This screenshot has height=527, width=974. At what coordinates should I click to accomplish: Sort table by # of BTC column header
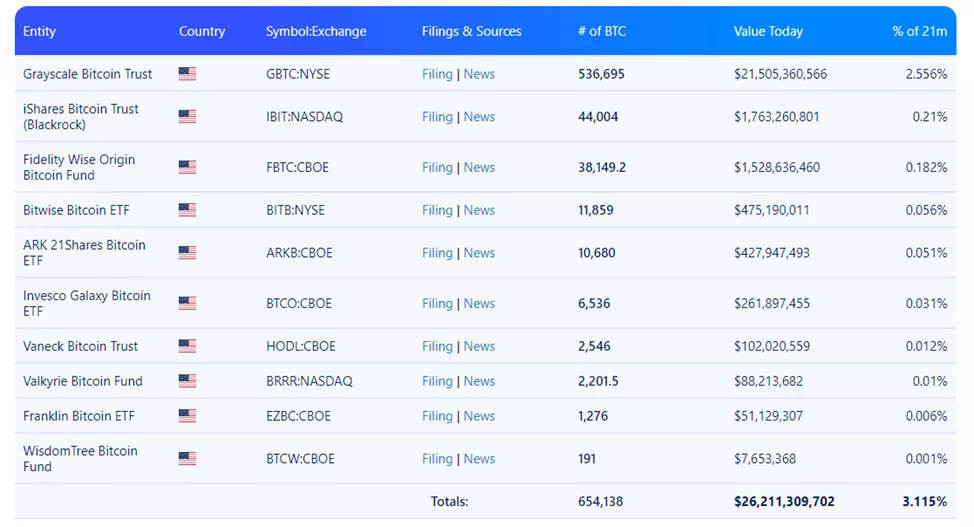(x=602, y=31)
